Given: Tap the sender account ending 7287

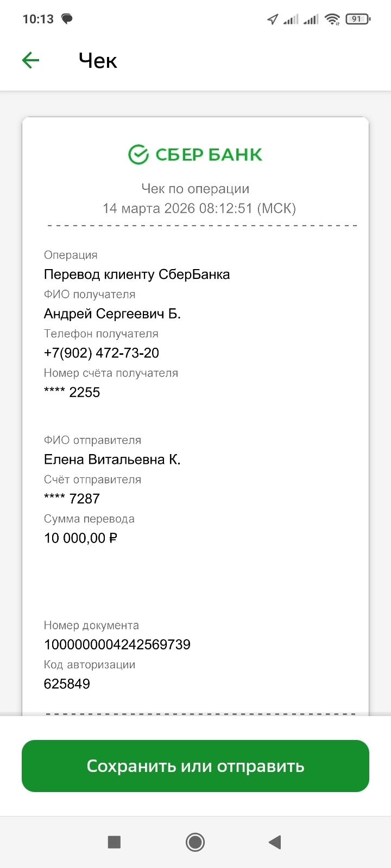Looking at the screenshot, I should point(72,499).
